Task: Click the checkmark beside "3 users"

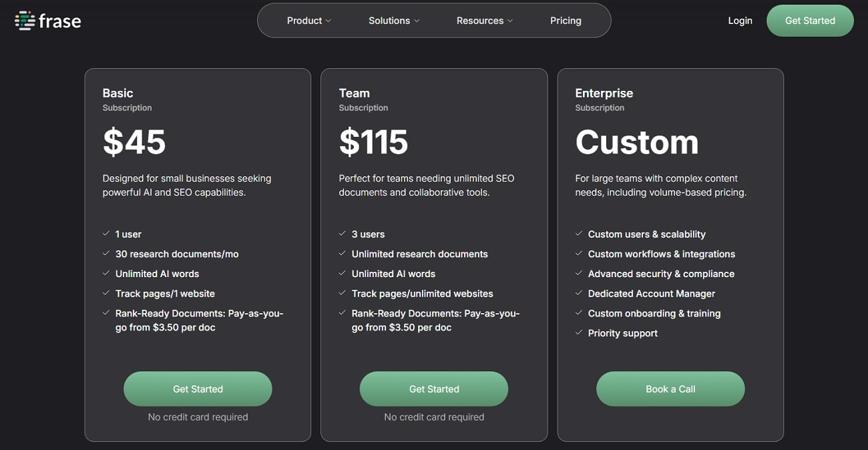Action: (343, 234)
